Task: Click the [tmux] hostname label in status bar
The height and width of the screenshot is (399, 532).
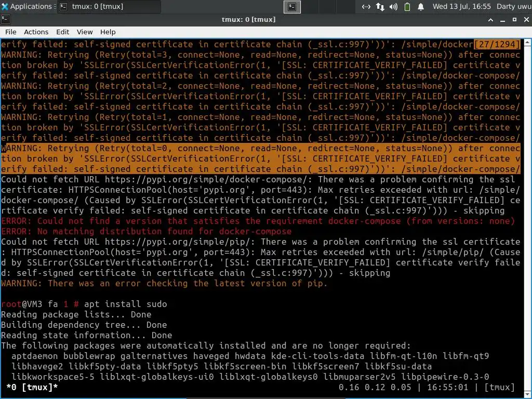Action: pyautogui.click(x=499, y=387)
